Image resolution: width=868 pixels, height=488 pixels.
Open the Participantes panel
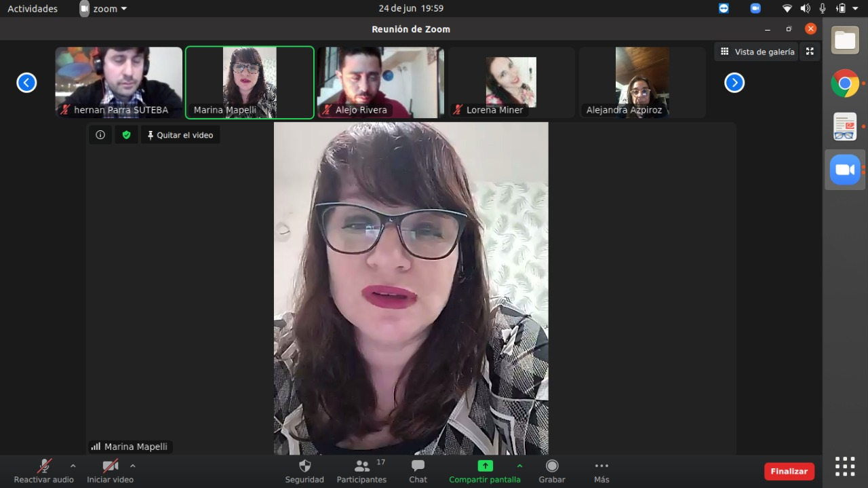pos(361,466)
